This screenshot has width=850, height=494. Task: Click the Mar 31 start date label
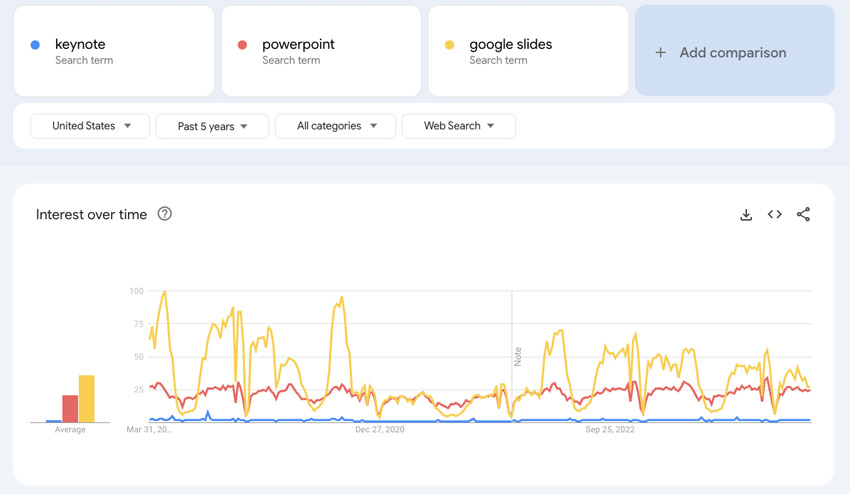click(x=149, y=429)
